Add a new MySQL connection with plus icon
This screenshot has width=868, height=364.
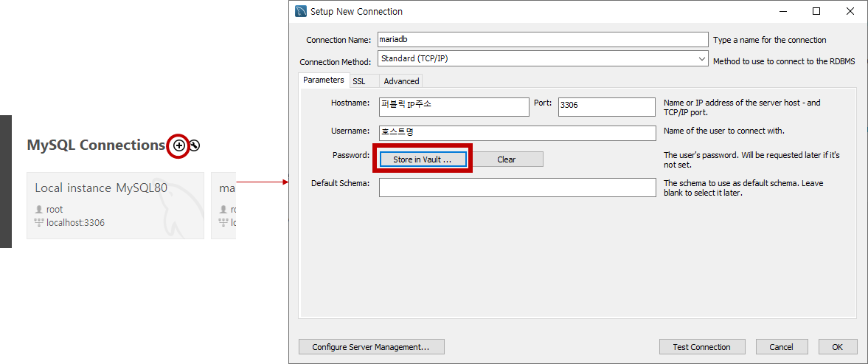[178, 145]
